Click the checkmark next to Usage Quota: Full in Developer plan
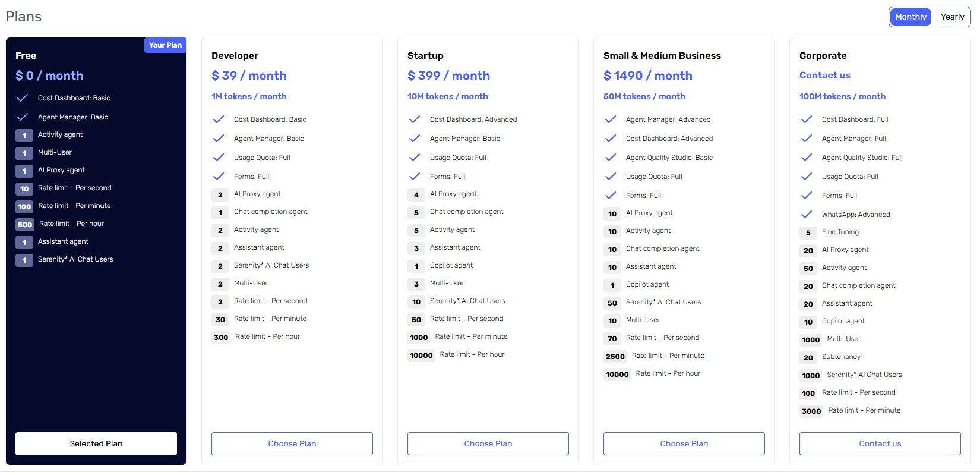980x475 pixels. [x=219, y=158]
